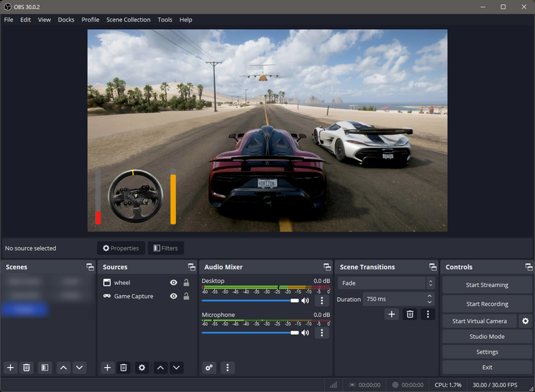Mute the Microphone audio speaker icon
The image size is (535, 392).
click(305, 333)
